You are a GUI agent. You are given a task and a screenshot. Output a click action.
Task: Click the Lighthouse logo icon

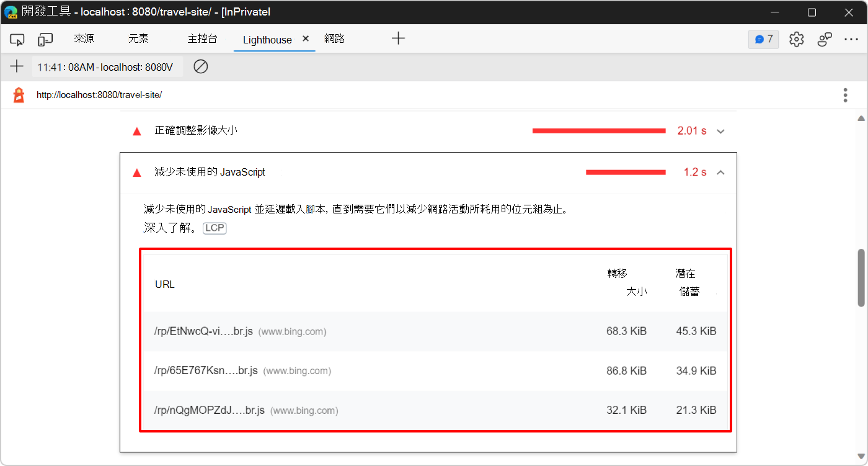click(17, 94)
